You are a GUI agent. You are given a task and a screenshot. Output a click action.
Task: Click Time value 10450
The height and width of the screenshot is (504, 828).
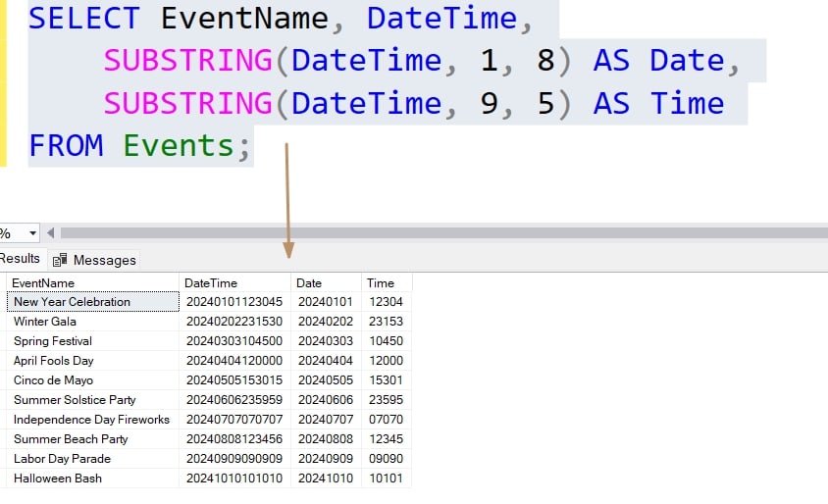click(386, 341)
